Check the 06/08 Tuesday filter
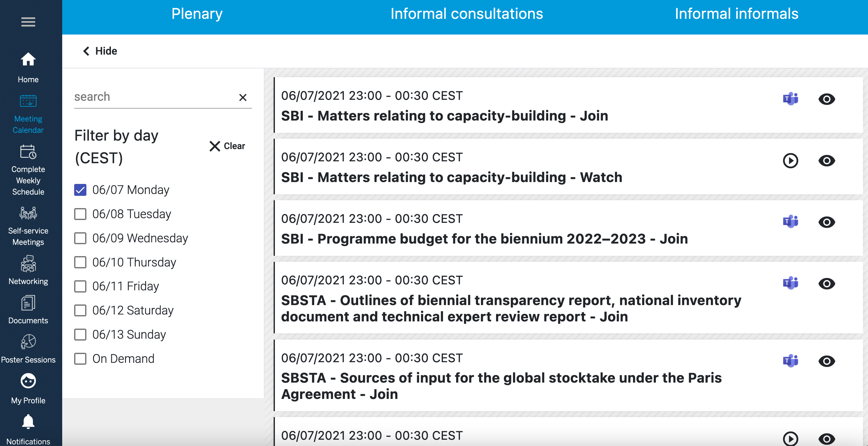Screen dimensions: 868x446 click(80, 214)
